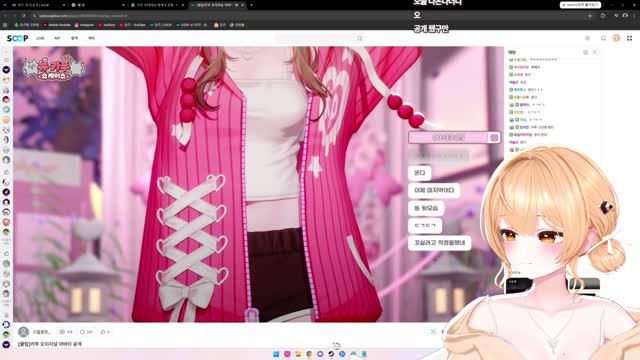Click the video title text below player
This screenshot has height=360, width=640.
[x=50, y=344]
